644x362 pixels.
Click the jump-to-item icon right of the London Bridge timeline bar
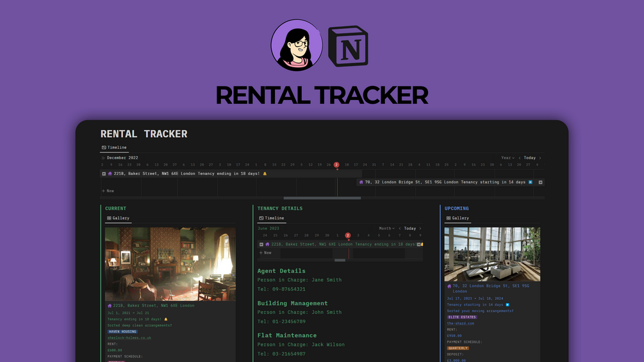(x=540, y=182)
